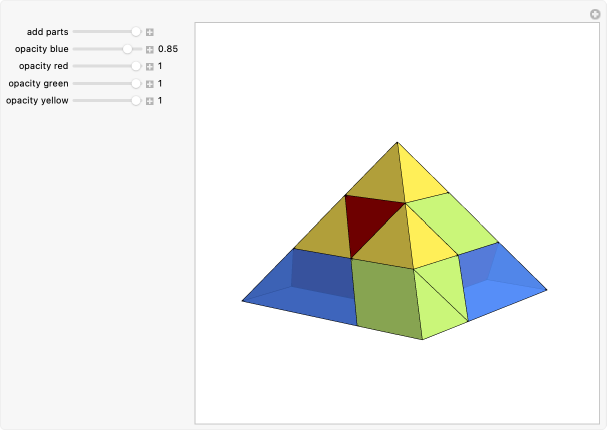Click the opacity blue value 0.85
This screenshot has width=607, height=431.
(168, 49)
